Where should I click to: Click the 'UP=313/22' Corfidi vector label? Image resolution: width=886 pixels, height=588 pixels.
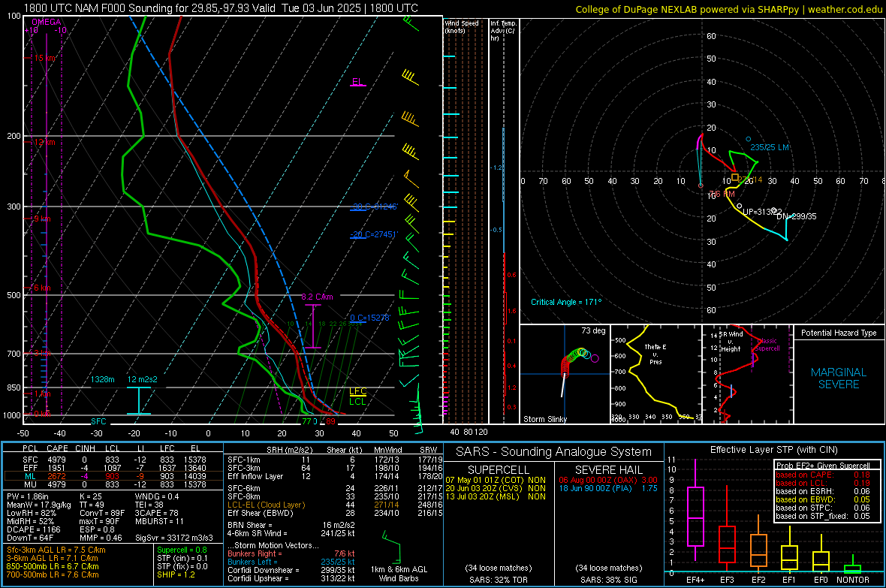click(762, 212)
